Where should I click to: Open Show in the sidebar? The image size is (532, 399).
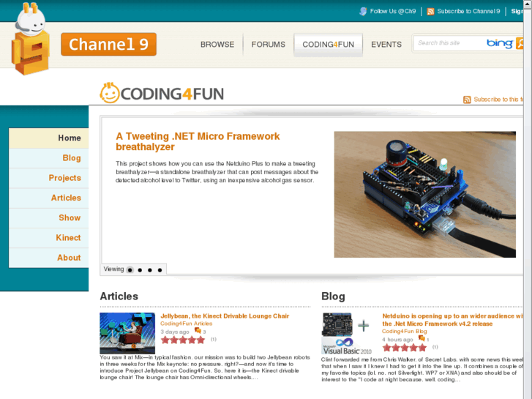point(49,217)
